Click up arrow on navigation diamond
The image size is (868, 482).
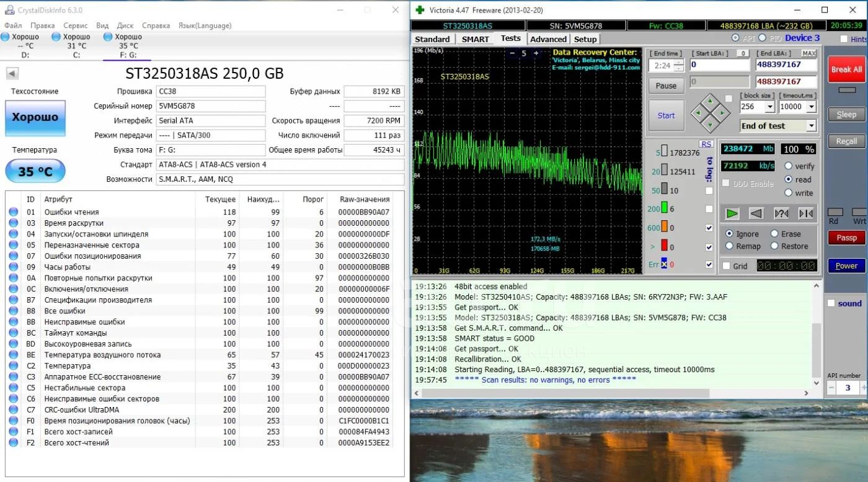pyautogui.click(x=711, y=101)
